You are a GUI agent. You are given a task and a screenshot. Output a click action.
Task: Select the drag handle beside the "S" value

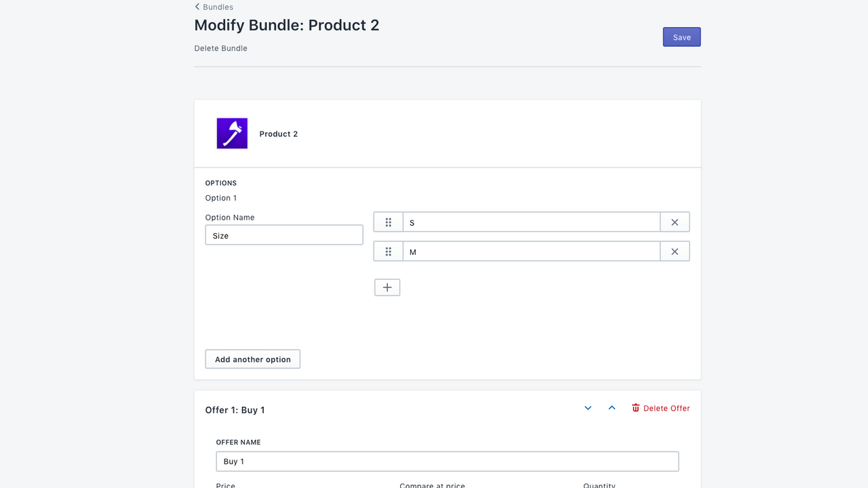[388, 222]
